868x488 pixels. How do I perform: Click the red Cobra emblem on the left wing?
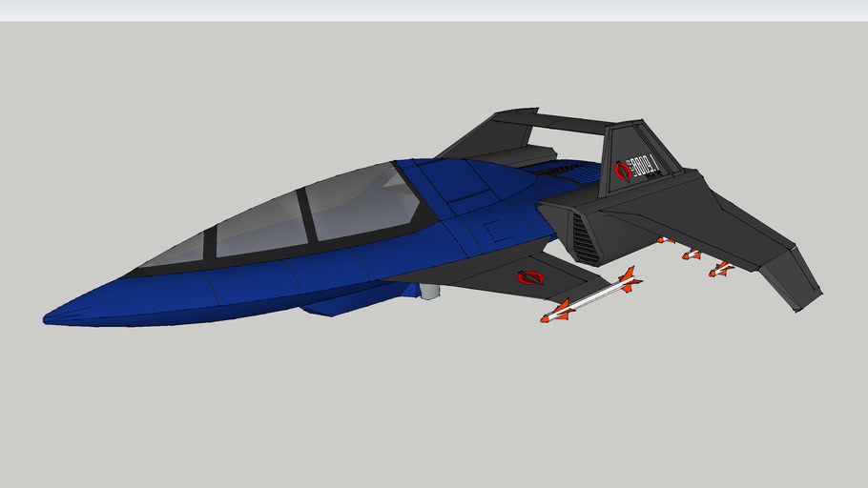528,278
